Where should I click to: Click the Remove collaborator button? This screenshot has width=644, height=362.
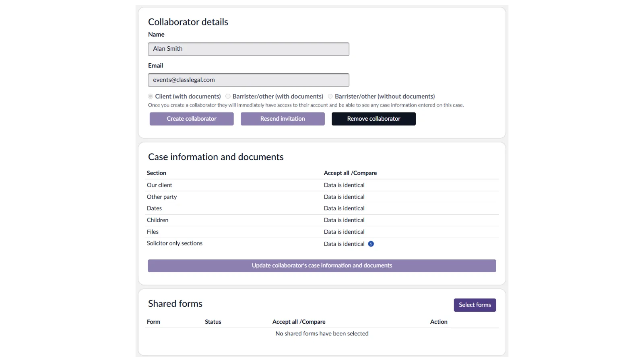point(374,119)
